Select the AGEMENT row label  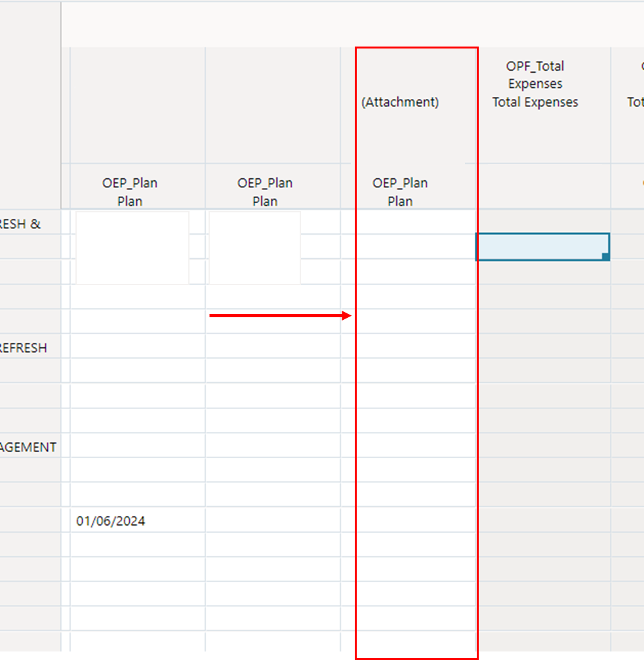point(29,447)
